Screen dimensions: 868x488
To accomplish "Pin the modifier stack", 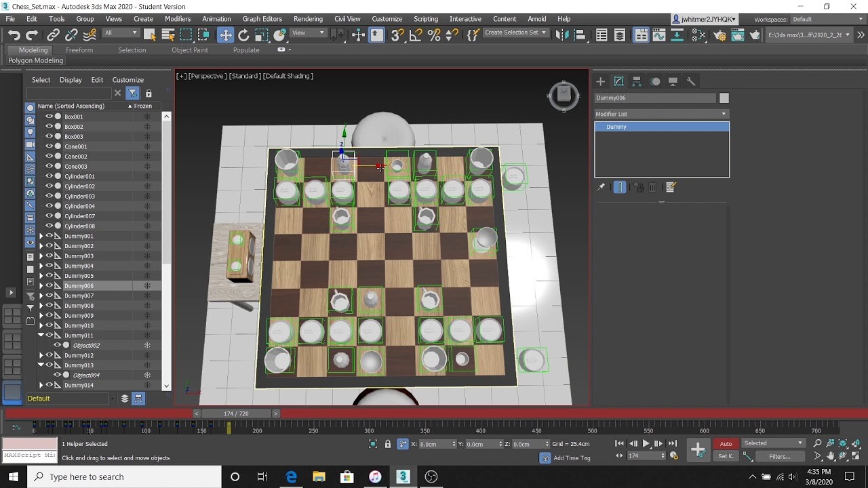I will click(x=601, y=187).
